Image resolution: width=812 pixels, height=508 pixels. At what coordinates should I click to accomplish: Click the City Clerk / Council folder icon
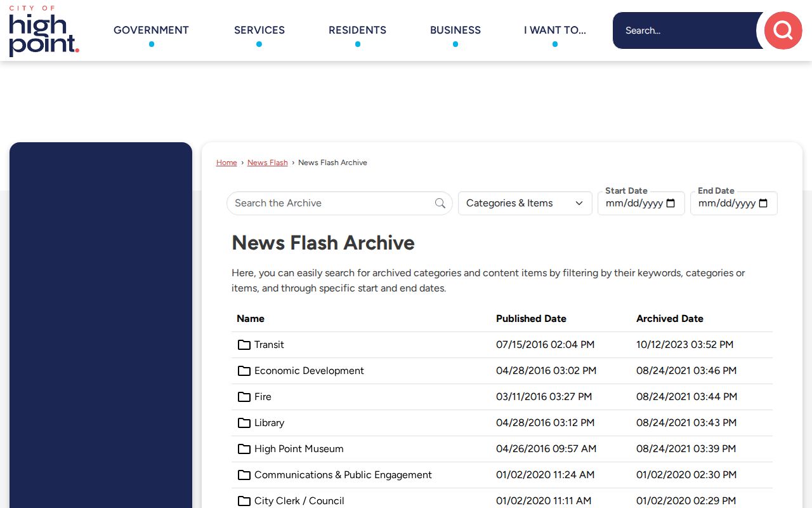(x=244, y=501)
